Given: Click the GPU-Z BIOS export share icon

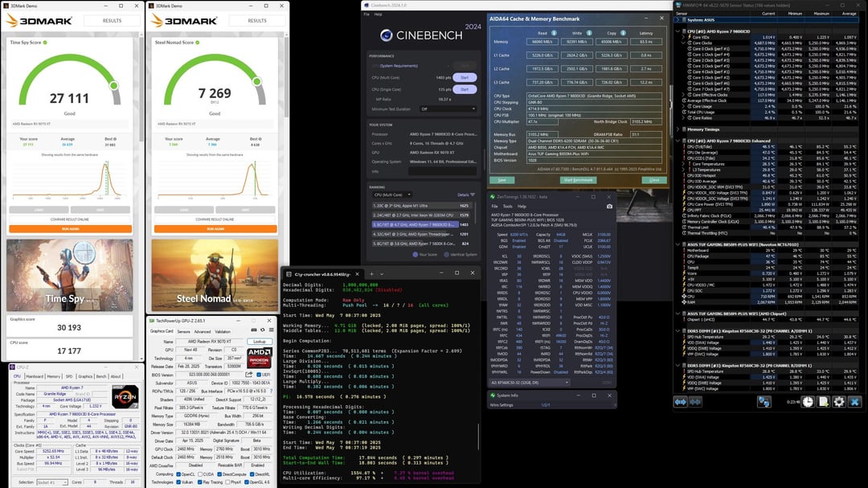Looking at the screenshot, I should [x=248, y=375].
